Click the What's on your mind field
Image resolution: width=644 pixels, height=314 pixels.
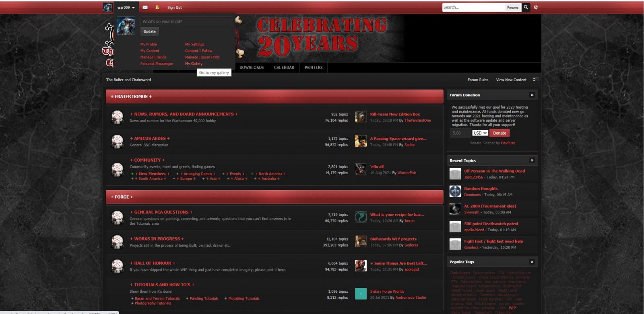click(186, 22)
